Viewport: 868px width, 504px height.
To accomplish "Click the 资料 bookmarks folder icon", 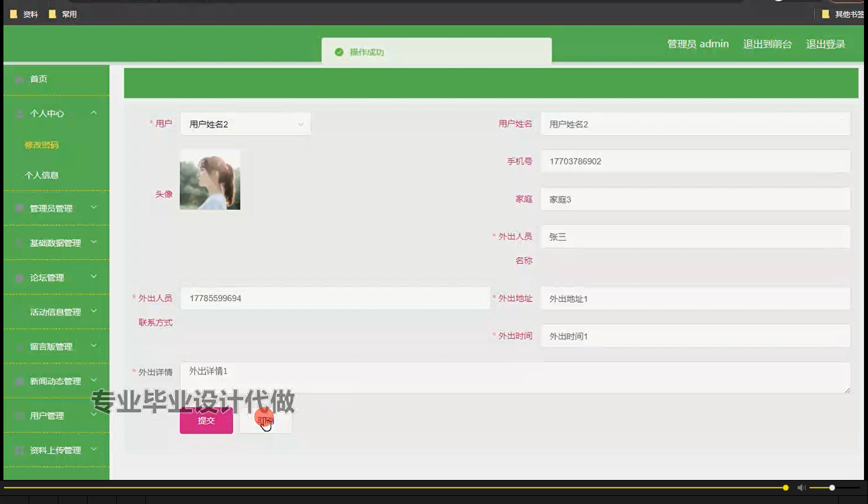I will click(13, 13).
